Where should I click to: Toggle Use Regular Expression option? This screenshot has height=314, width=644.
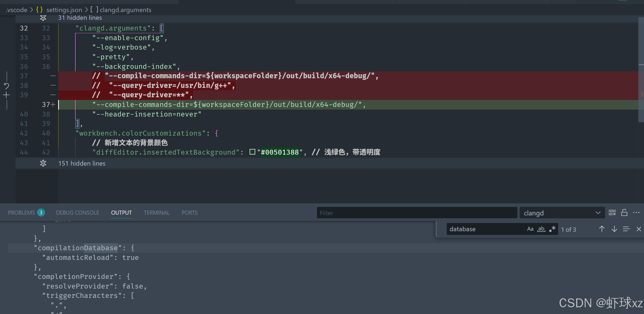click(x=552, y=229)
